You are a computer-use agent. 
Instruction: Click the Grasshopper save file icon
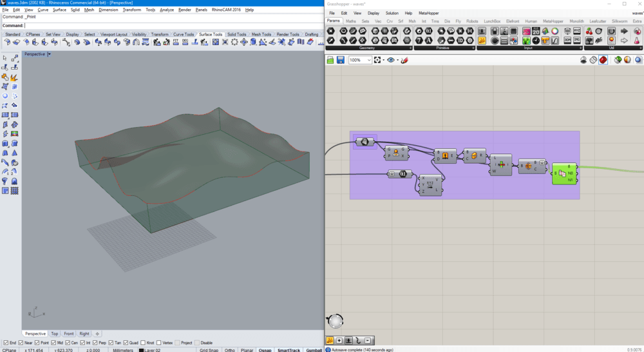[339, 60]
